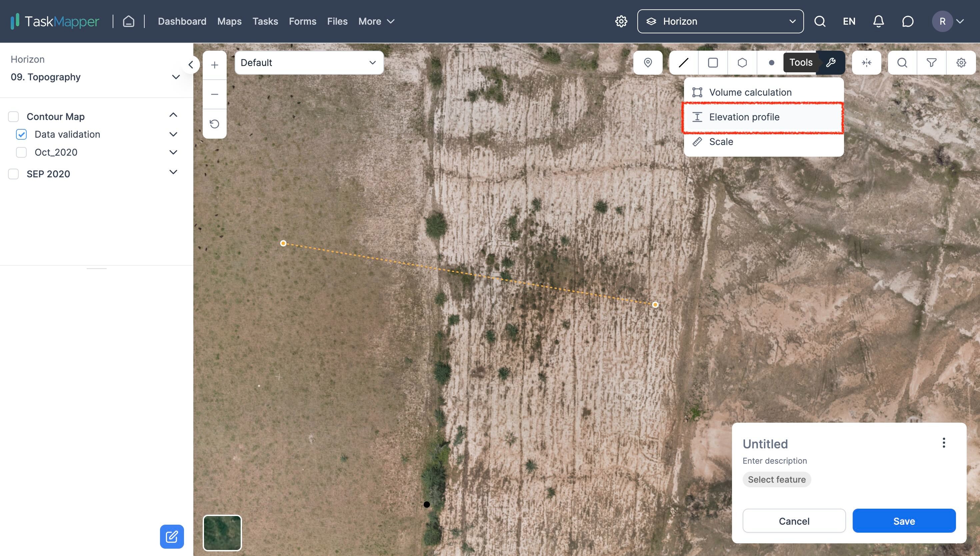Open the Files section

(x=337, y=21)
